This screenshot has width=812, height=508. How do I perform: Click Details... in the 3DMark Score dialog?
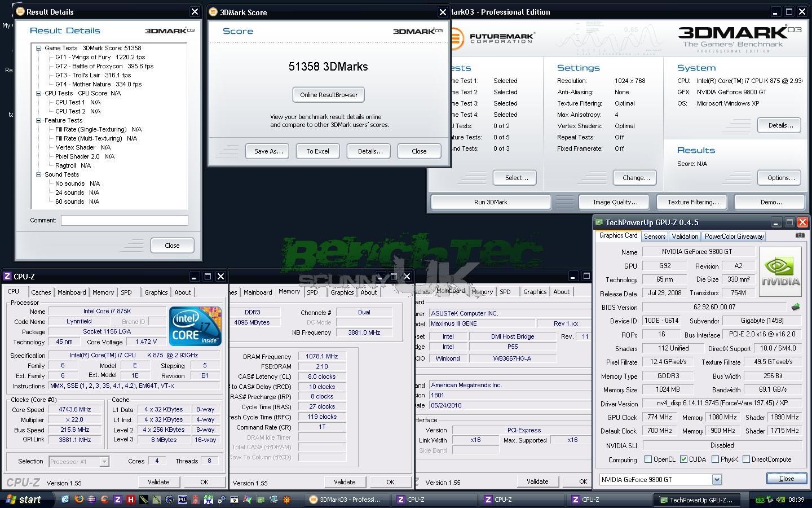(370, 151)
